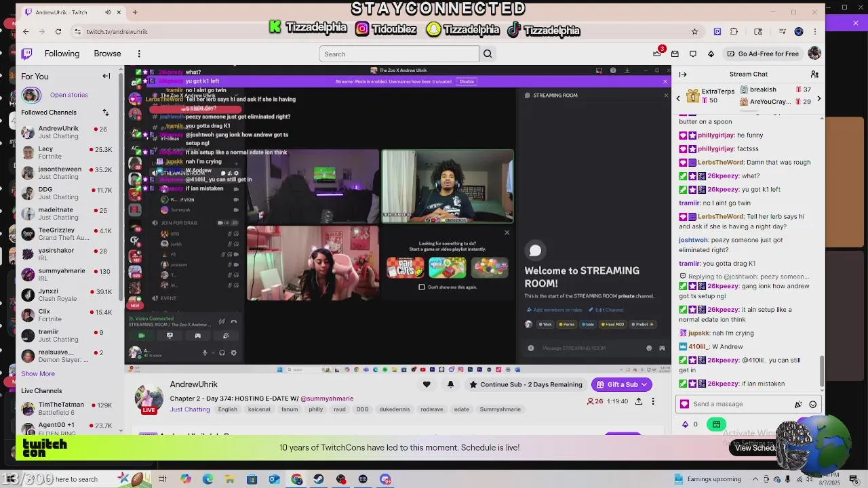Open Steam from Windows taskbar

pos(319,479)
